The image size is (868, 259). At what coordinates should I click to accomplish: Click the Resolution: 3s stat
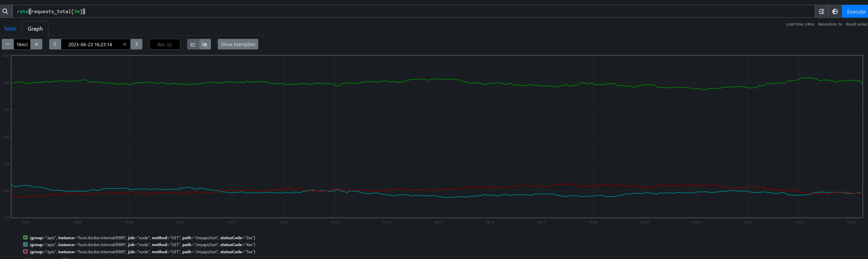coord(830,24)
